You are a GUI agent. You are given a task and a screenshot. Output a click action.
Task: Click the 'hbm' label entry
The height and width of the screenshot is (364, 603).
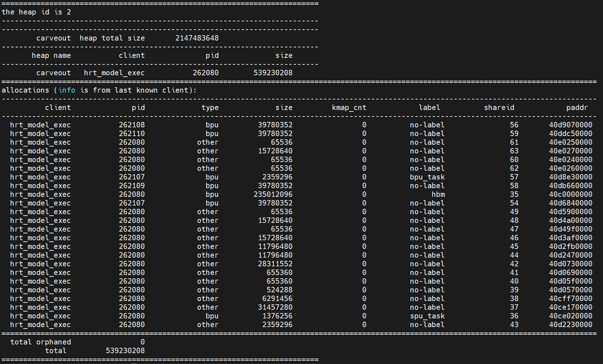(438, 194)
